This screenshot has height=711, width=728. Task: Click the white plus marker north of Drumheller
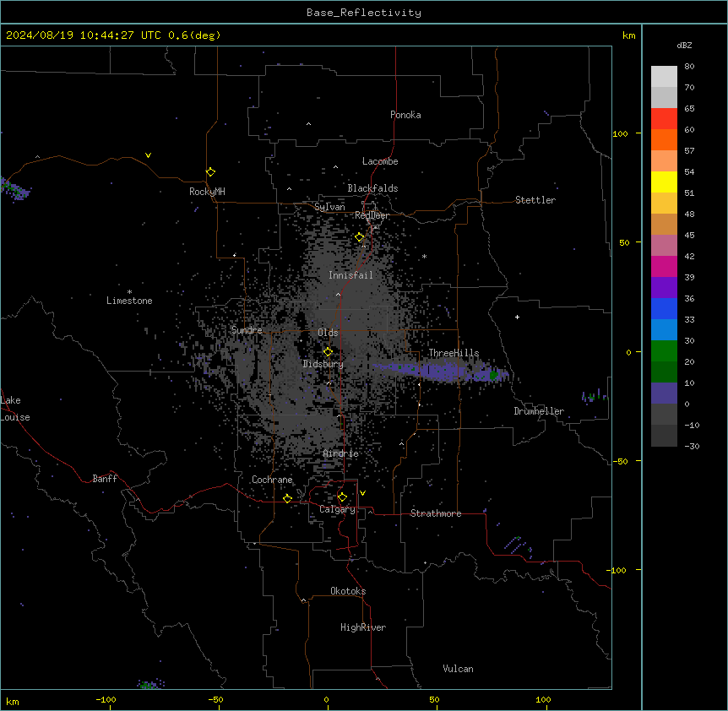click(517, 317)
